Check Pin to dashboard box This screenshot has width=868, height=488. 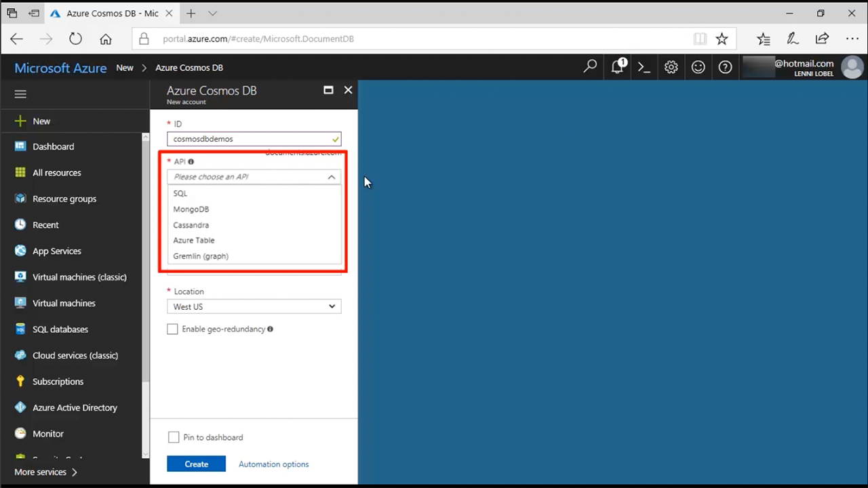coord(174,437)
